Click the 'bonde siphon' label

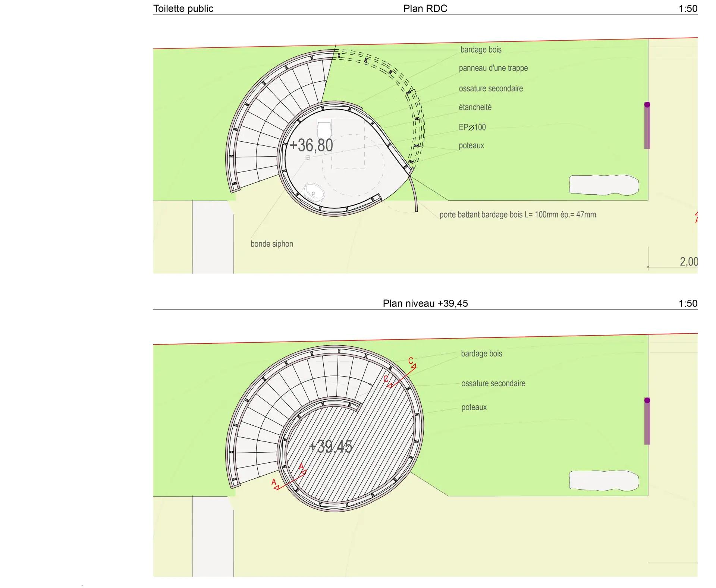(x=271, y=244)
